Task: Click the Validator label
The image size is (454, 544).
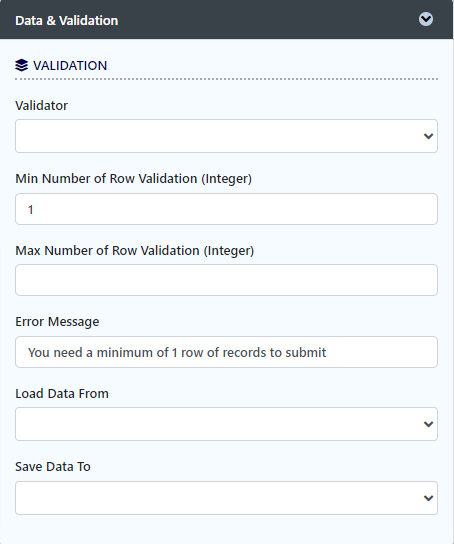Action: (x=42, y=105)
